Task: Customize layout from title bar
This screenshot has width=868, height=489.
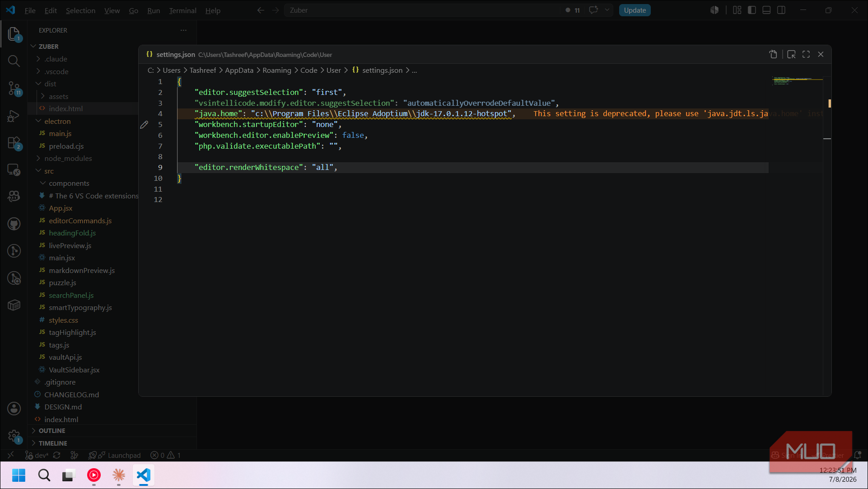Action: (x=737, y=10)
